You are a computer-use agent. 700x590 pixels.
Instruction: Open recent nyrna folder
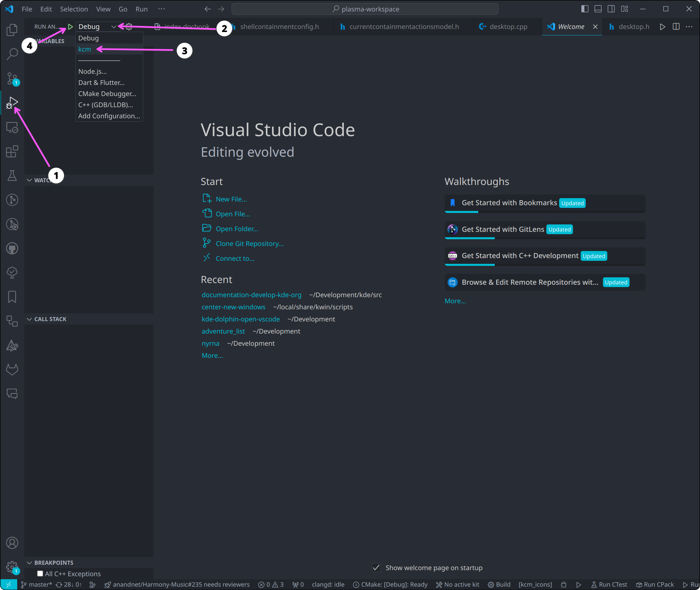point(210,343)
